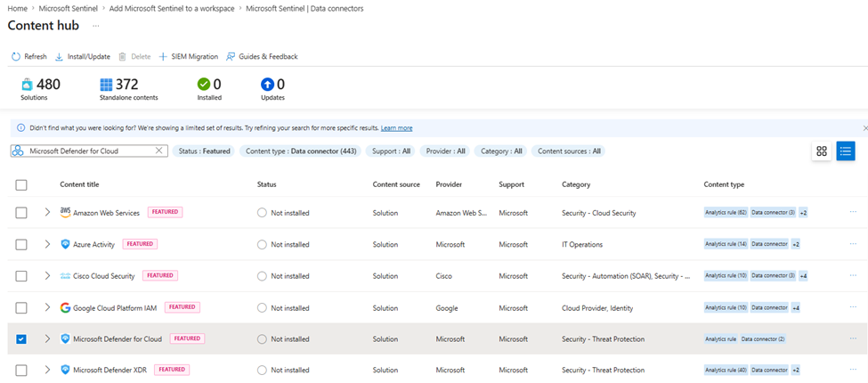Expand the Google Cloud Platform IAM row
Image resolution: width=868 pixels, height=383 pixels.
point(47,307)
